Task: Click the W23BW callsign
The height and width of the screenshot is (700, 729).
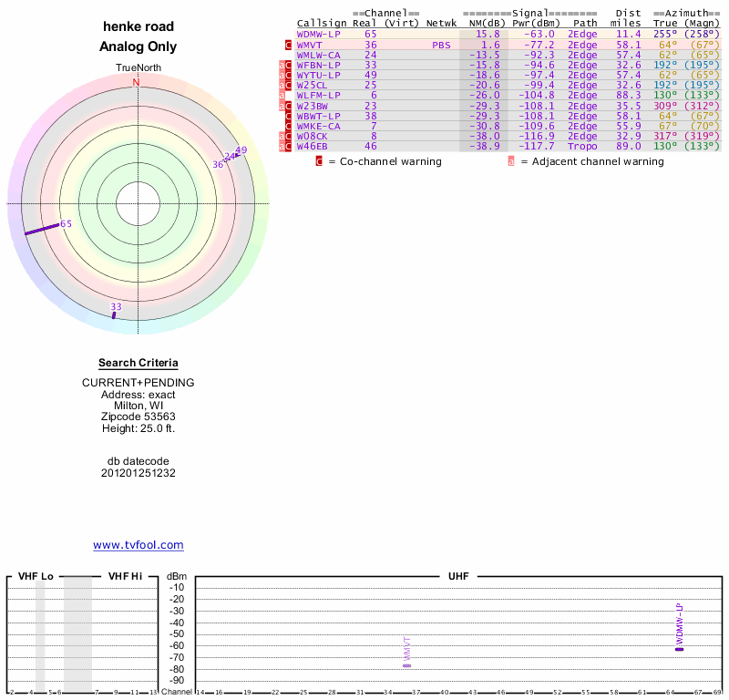Action: (312, 106)
